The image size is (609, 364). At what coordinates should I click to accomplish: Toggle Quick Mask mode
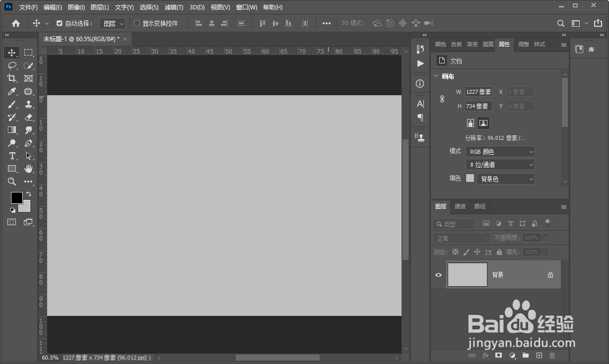pyautogui.click(x=11, y=222)
